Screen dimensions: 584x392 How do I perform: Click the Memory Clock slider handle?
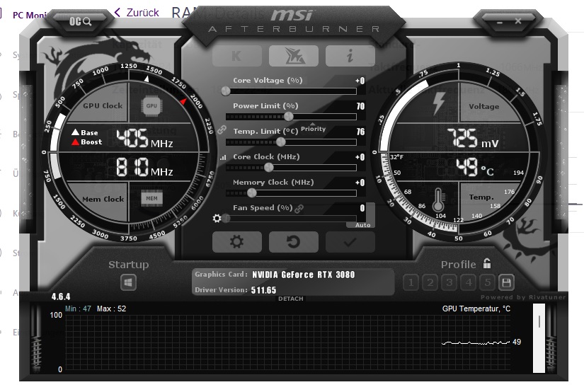252,193
